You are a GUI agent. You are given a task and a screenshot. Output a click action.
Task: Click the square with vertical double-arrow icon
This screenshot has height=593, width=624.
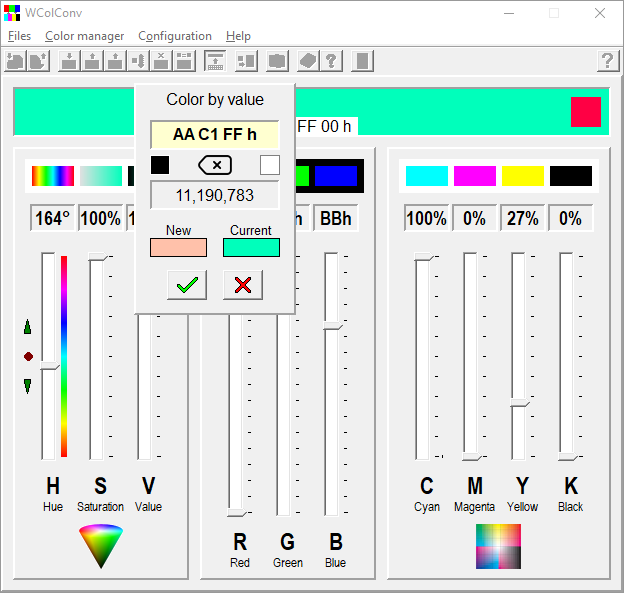(138, 61)
